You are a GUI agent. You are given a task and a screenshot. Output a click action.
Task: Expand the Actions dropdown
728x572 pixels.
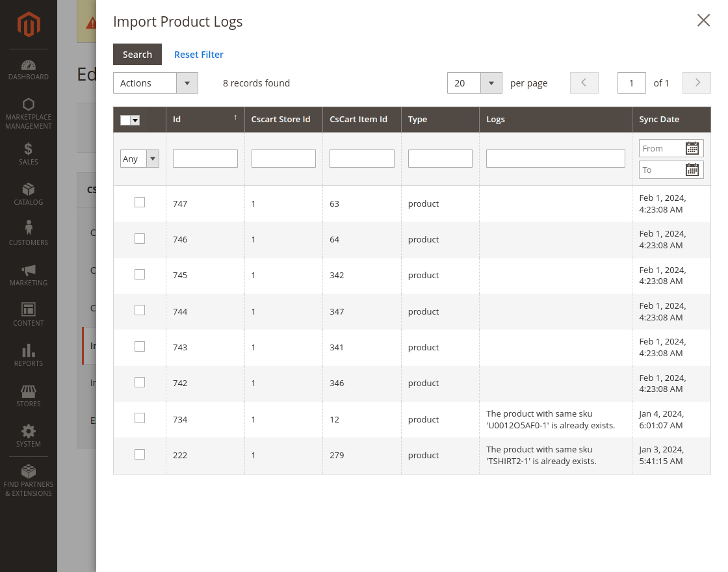[x=155, y=83]
